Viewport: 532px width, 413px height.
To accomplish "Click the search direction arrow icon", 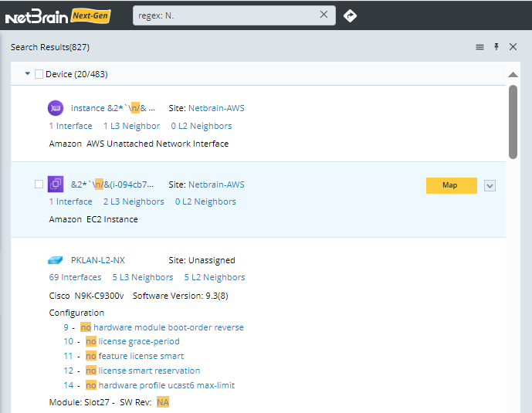I will tap(350, 15).
